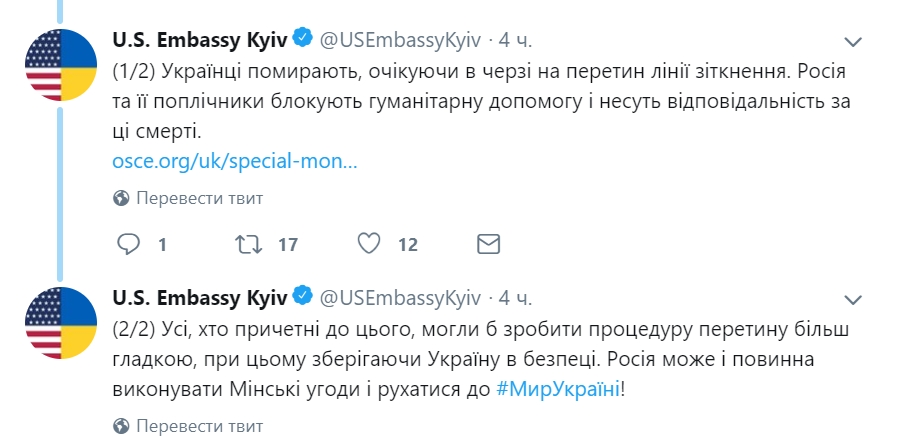The image size is (902, 438).
Task: Click 'Перевести твит' under the second tweet
Action: pos(200,426)
